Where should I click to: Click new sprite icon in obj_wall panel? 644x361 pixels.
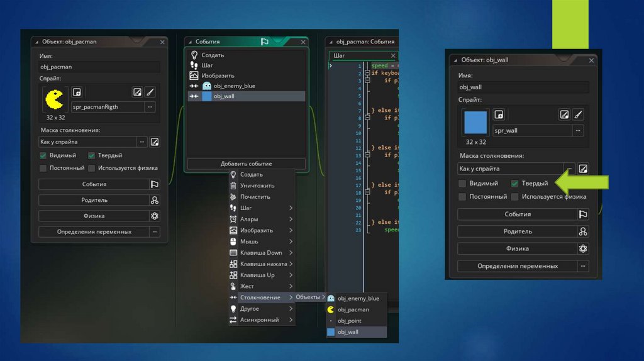499,114
